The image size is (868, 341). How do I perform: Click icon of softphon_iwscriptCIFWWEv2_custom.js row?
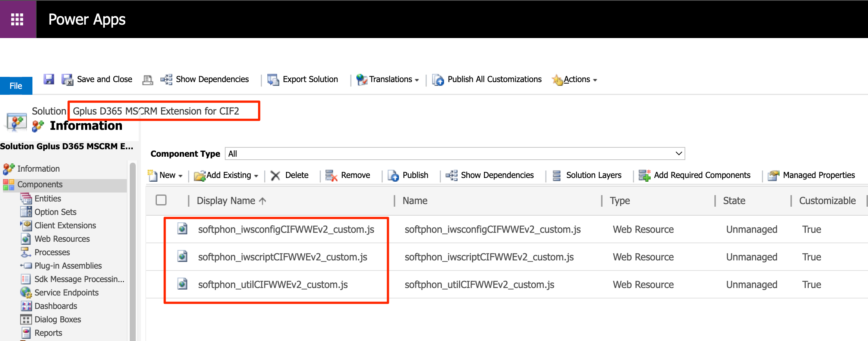(182, 256)
